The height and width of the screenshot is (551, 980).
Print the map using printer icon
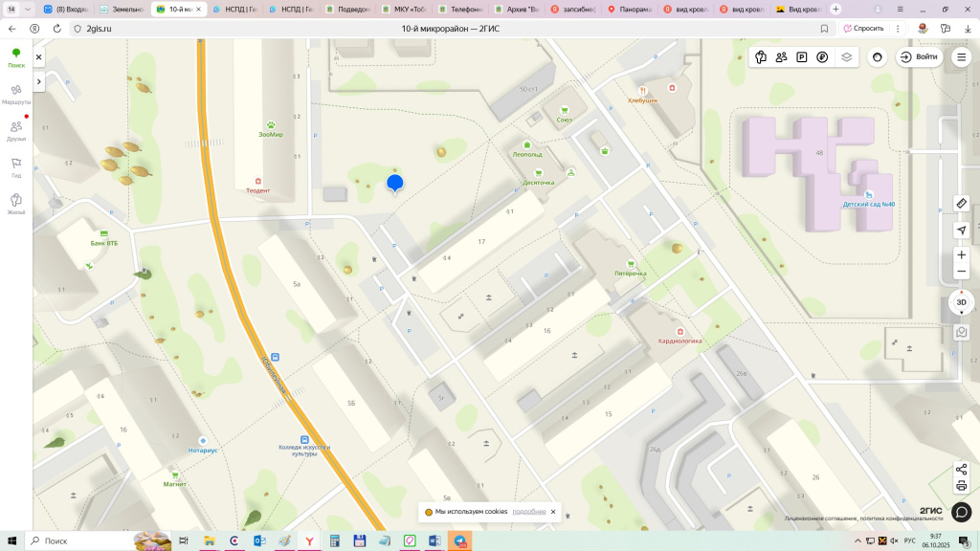962,486
